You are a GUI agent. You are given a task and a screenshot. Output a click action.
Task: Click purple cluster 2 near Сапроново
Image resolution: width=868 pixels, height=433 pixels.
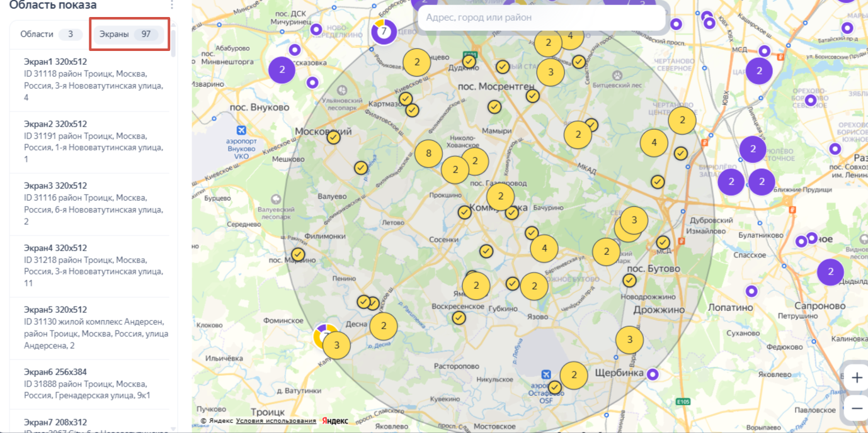tap(830, 272)
